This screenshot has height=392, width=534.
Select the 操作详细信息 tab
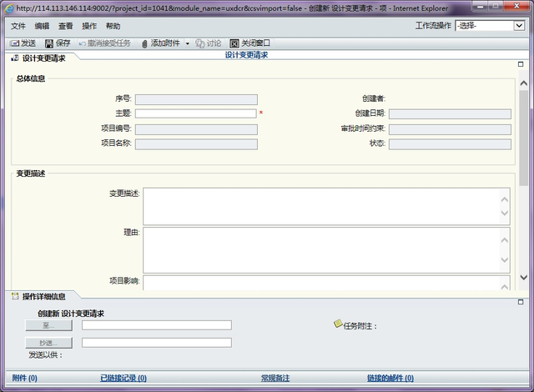(x=43, y=296)
